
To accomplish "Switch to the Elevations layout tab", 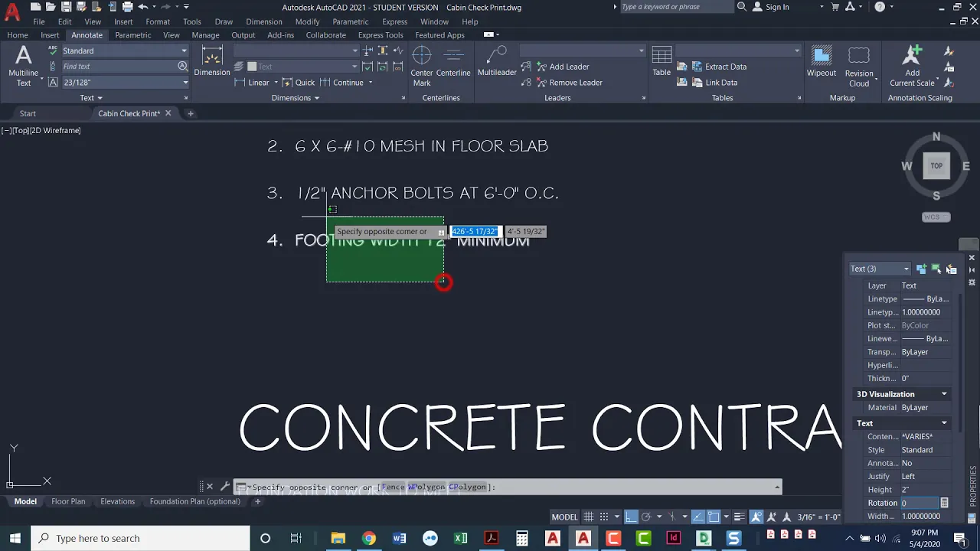I will pos(117,501).
